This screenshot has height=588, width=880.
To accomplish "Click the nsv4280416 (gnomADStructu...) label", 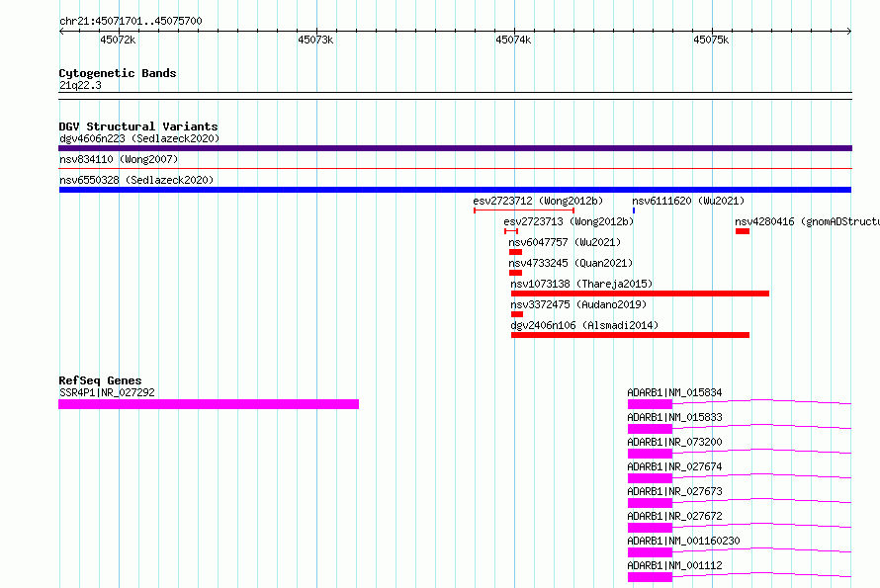I will [x=807, y=221].
